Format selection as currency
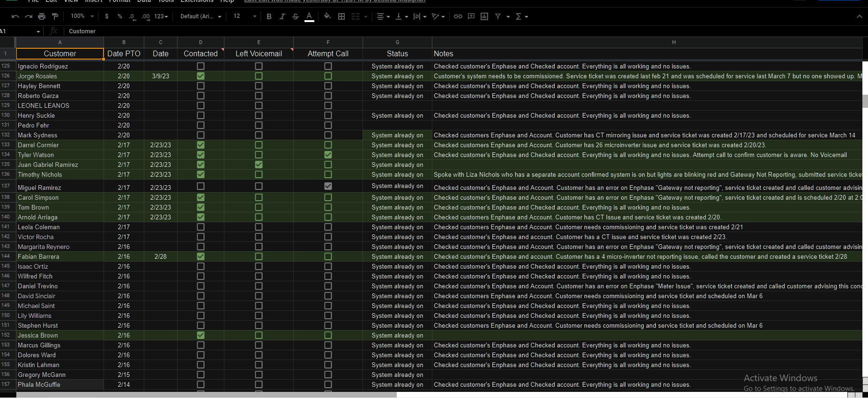This screenshot has height=398, width=868. pos(107,16)
